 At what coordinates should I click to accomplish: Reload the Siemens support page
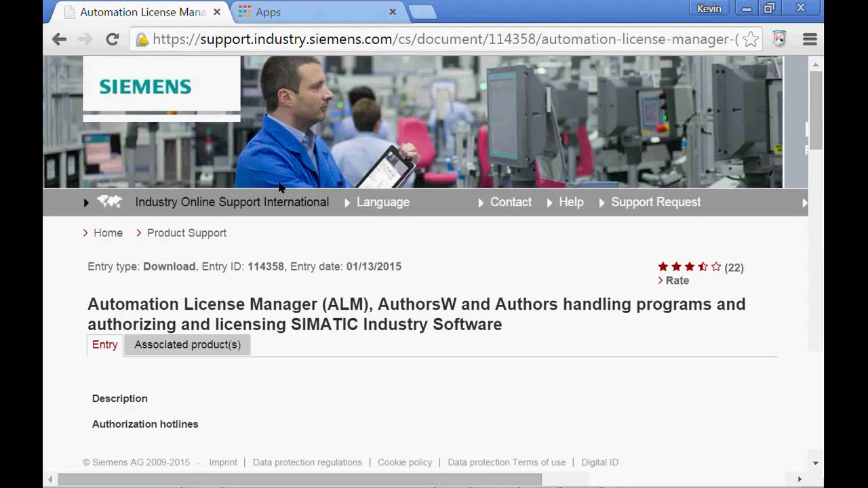[x=113, y=39]
